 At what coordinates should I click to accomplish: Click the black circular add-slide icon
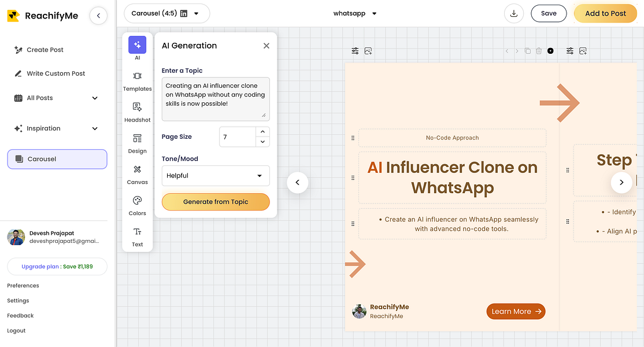point(550,51)
